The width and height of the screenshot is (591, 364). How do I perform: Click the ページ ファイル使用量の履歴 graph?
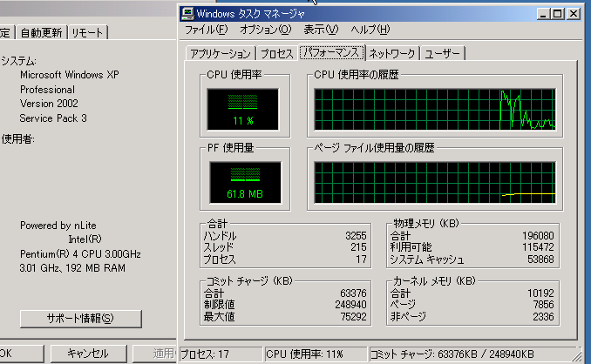435,183
